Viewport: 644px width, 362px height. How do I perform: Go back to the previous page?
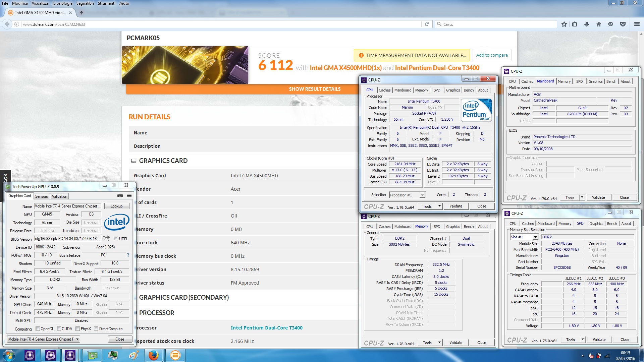(x=7, y=24)
